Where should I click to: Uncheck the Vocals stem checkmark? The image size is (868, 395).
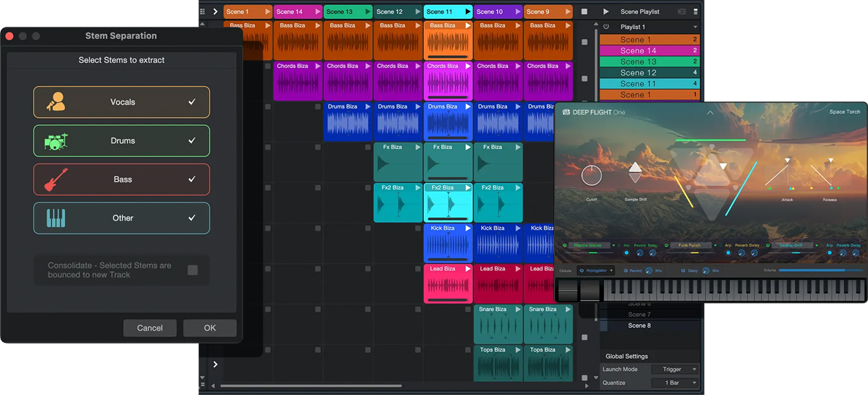(x=192, y=102)
